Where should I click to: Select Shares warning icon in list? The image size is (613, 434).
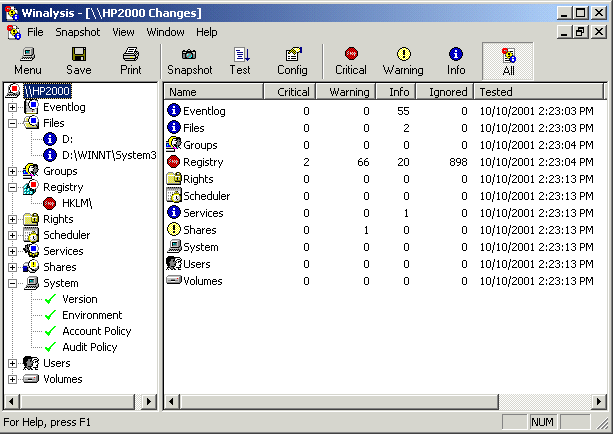point(174,230)
